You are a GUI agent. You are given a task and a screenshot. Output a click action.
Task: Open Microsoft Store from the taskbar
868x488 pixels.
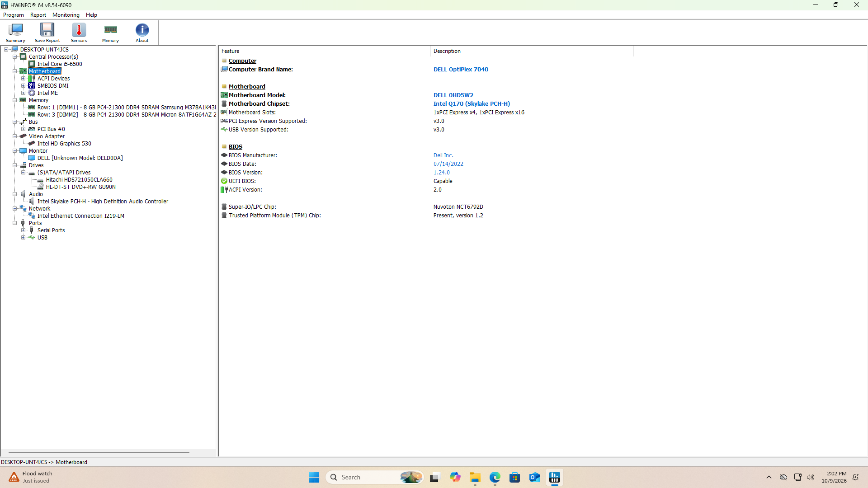pyautogui.click(x=514, y=477)
